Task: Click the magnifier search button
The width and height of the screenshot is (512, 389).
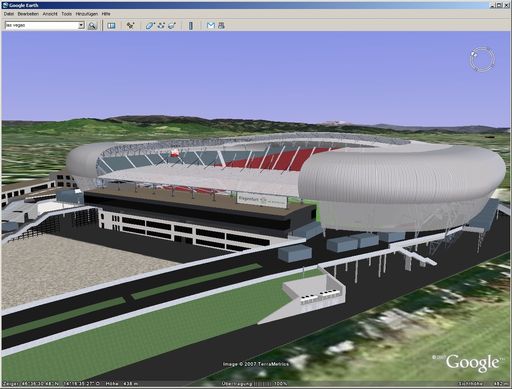Action: 92,26
